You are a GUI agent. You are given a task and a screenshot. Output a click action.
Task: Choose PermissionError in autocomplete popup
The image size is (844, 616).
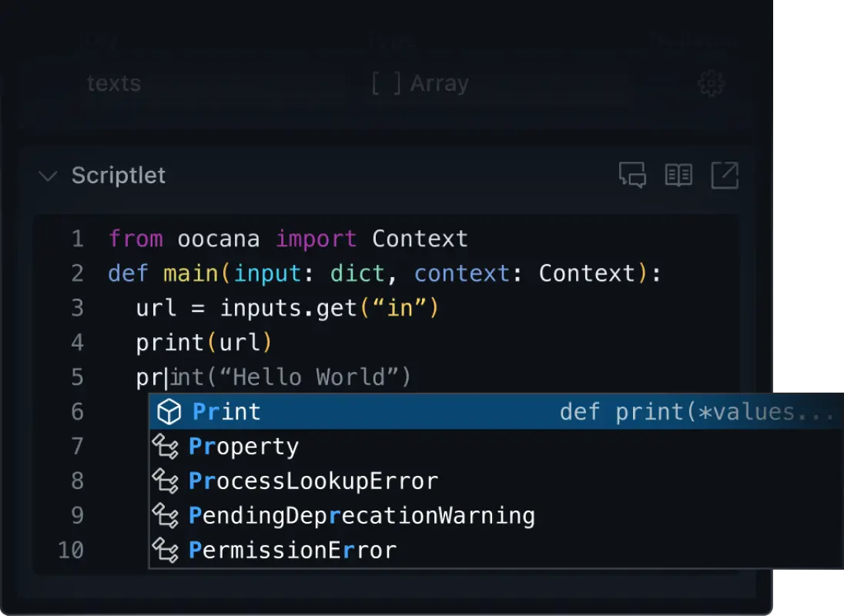[x=293, y=550]
